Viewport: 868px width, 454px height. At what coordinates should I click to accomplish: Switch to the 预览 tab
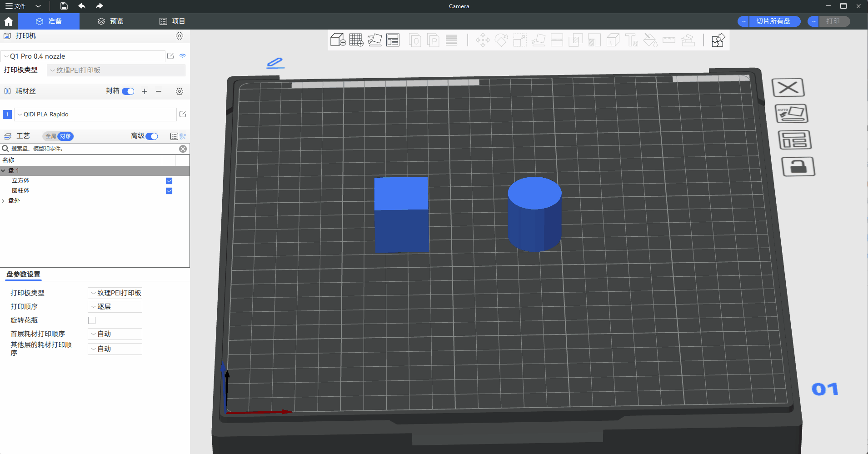(x=111, y=21)
